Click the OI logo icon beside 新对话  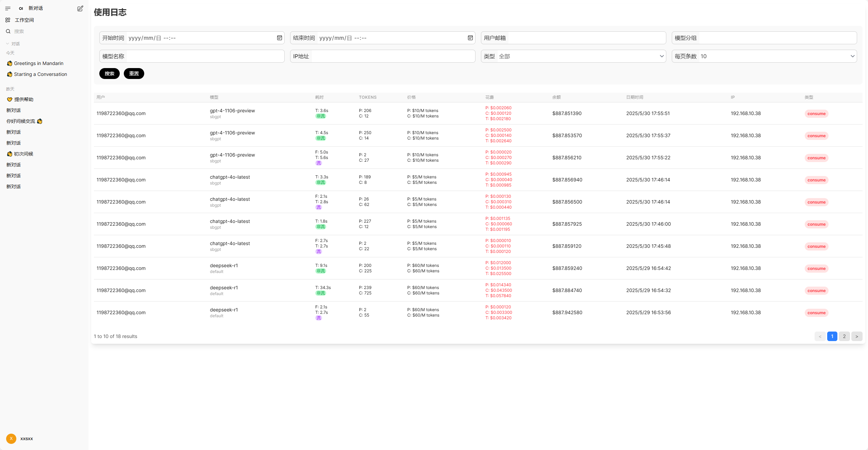pos(21,9)
